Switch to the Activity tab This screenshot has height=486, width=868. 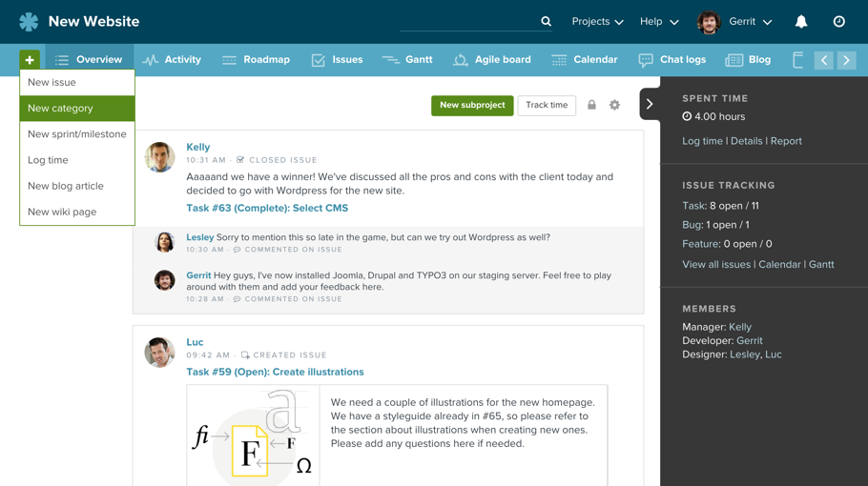pos(172,60)
